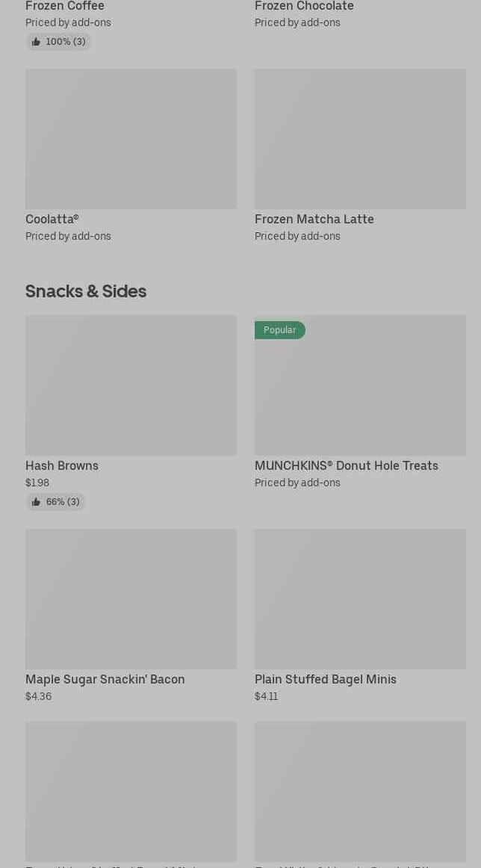The width and height of the screenshot is (481, 868).
Task: Click the Popular badge on MUNCHKINS
Action: [x=279, y=330]
